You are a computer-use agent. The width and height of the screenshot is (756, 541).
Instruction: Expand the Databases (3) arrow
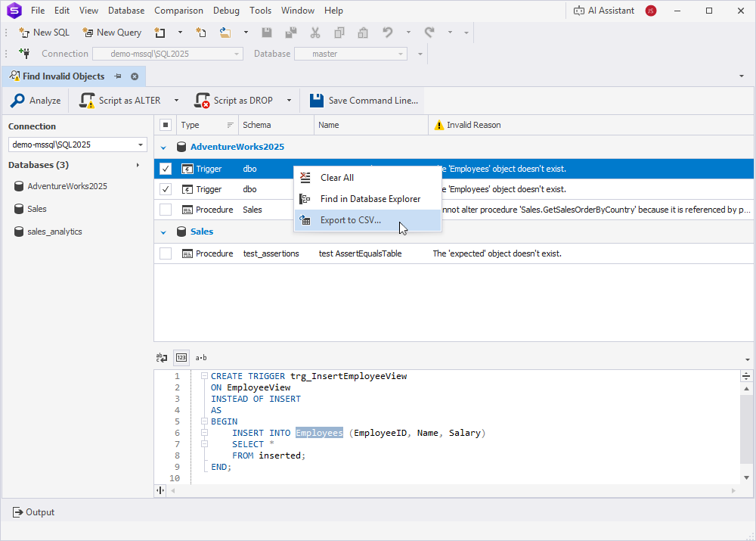138,165
